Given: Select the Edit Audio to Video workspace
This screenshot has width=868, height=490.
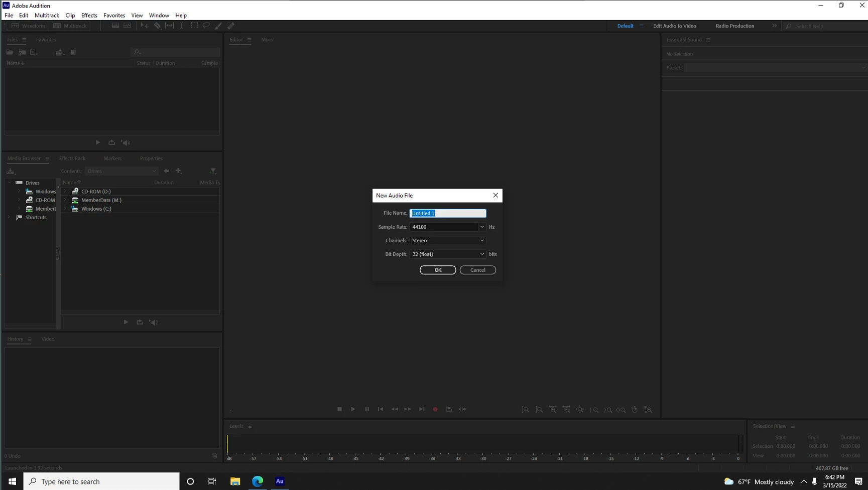Looking at the screenshot, I should (675, 26).
